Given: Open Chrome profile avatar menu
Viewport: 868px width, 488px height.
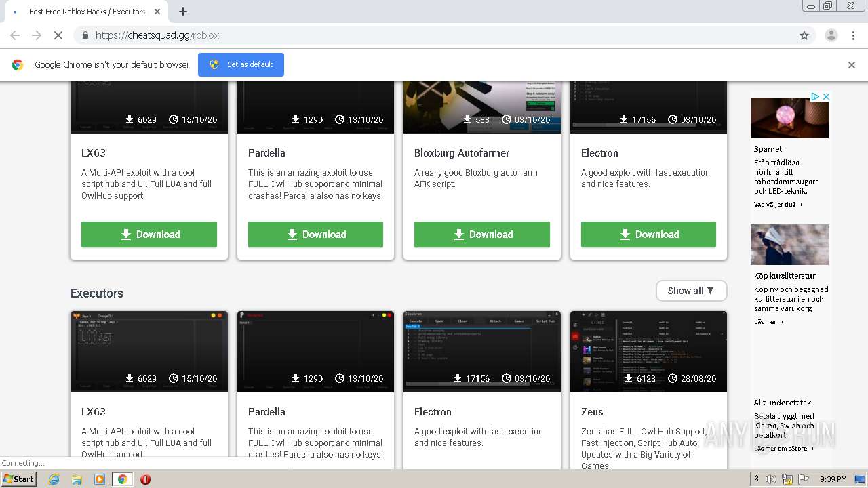Looking at the screenshot, I should pyautogui.click(x=831, y=35).
